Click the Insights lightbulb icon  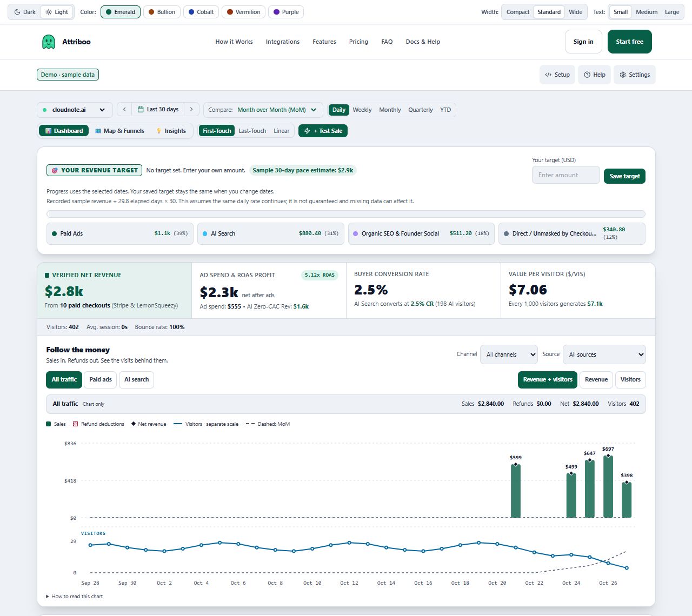159,131
